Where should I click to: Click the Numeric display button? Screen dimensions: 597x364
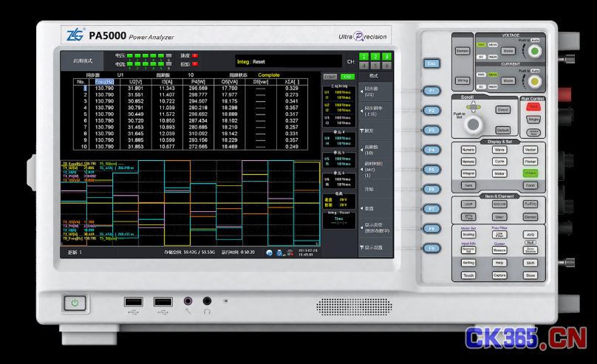[x=468, y=150]
